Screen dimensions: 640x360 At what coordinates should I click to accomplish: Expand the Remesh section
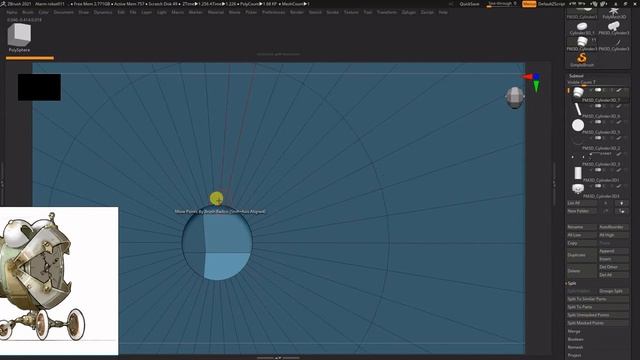[x=575, y=347]
